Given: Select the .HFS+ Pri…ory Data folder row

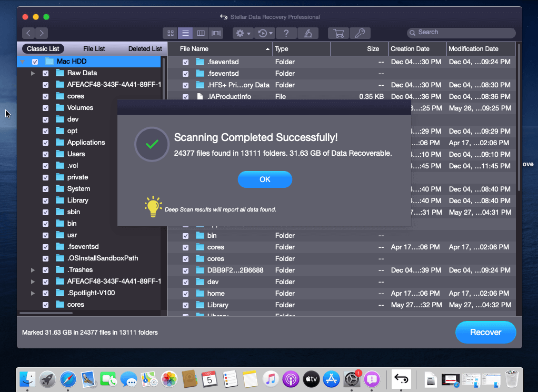Looking at the screenshot, I should coord(342,85).
